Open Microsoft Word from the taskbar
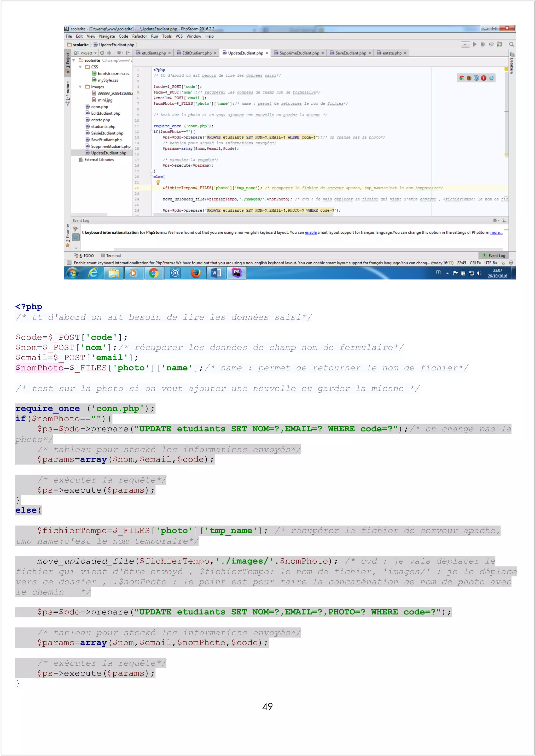 [x=216, y=273]
